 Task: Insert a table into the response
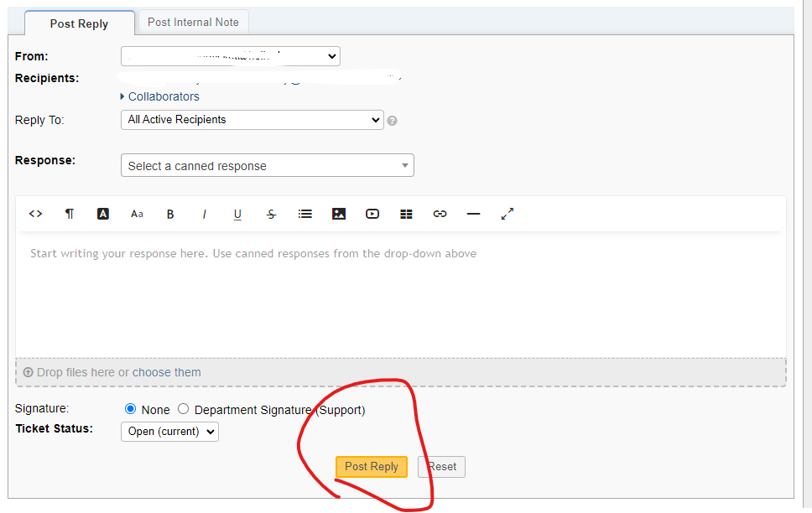coord(406,214)
